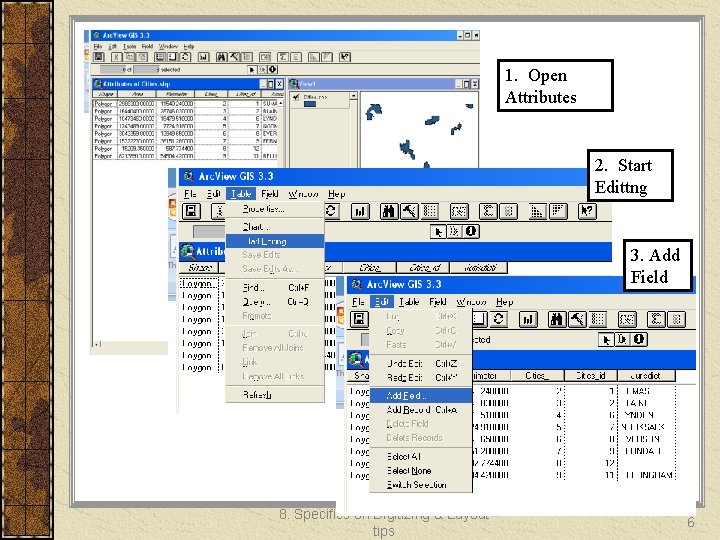Click Save icon in window with Table menu open
720x540 pixels.
tap(191, 211)
